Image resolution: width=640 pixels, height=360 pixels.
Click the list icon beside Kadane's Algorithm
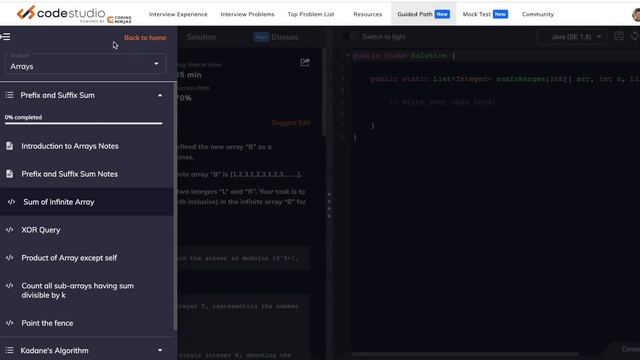9,350
